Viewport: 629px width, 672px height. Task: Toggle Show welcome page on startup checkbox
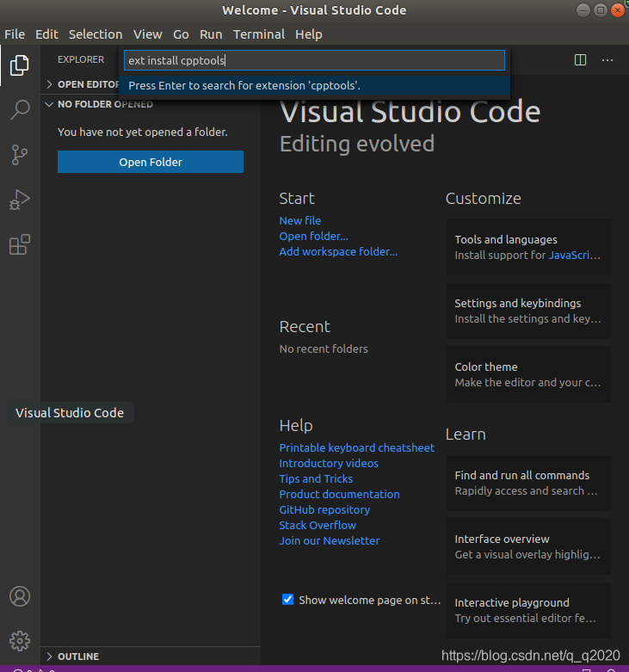[288, 600]
